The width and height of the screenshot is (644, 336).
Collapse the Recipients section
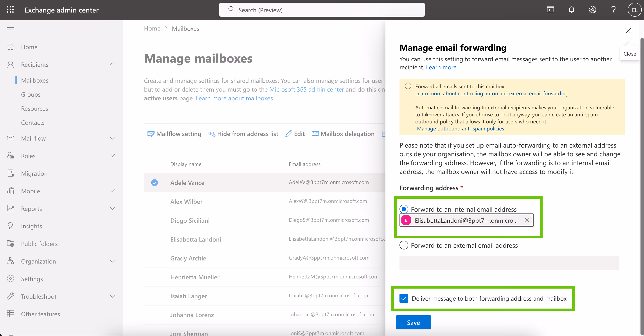point(112,64)
